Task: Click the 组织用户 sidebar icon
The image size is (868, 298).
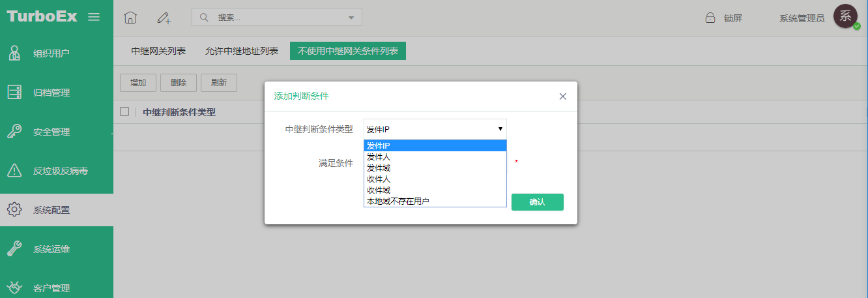Action: click(14, 53)
